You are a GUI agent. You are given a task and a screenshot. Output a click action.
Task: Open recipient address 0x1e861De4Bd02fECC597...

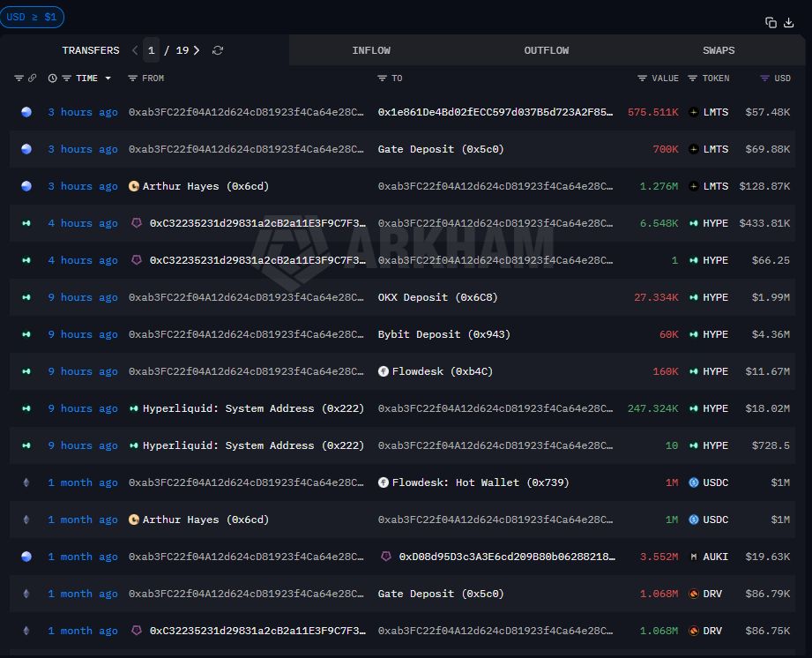pyautogui.click(x=495, y=112)
